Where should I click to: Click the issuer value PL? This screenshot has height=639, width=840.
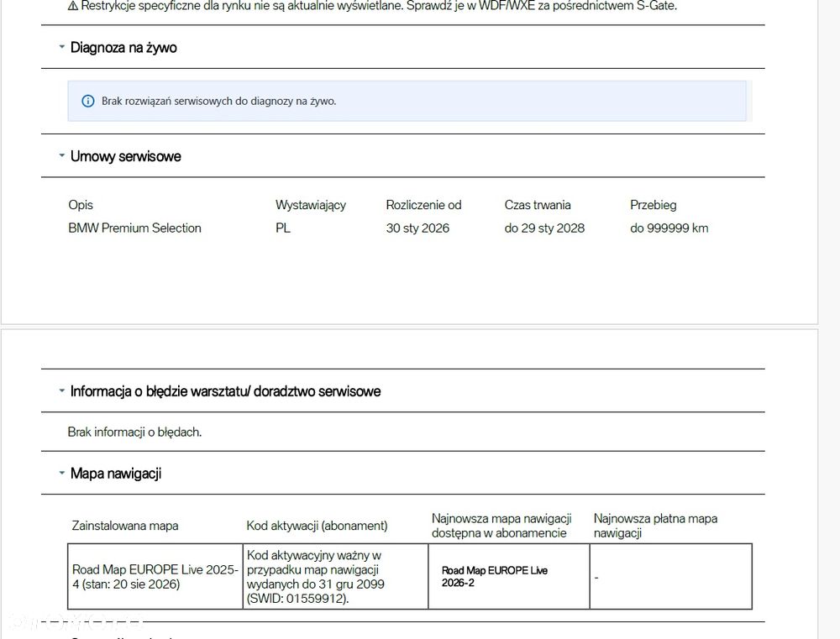coord(283,228)
